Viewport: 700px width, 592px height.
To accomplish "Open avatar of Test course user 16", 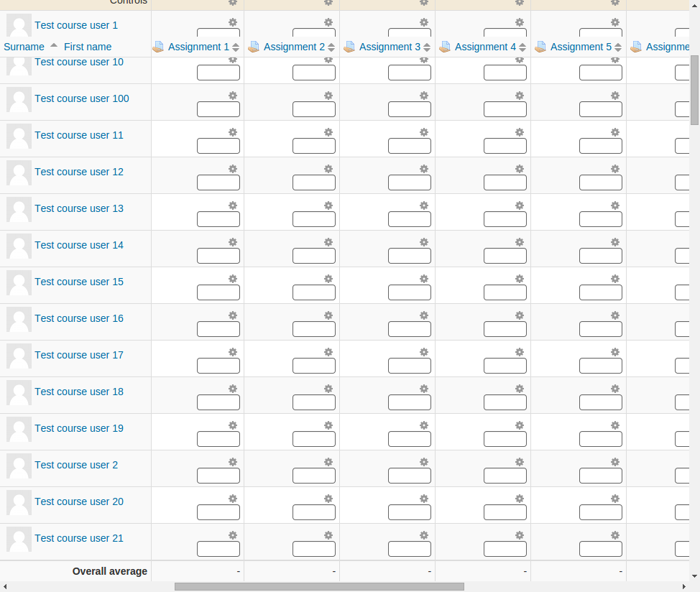I will click(19, 320).
